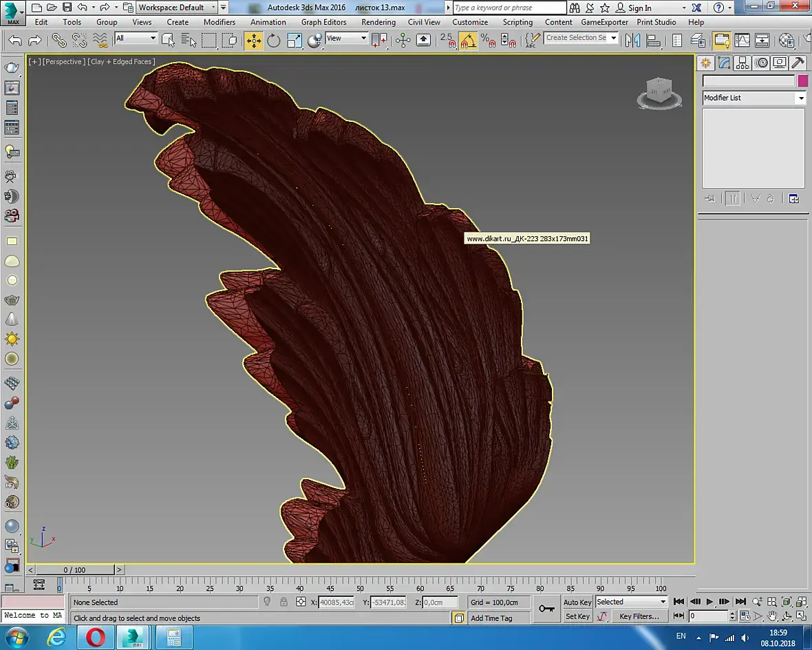This screenshot has height=650, width=812.
Task: Click the Set Key button
Action: coord(577,617)
